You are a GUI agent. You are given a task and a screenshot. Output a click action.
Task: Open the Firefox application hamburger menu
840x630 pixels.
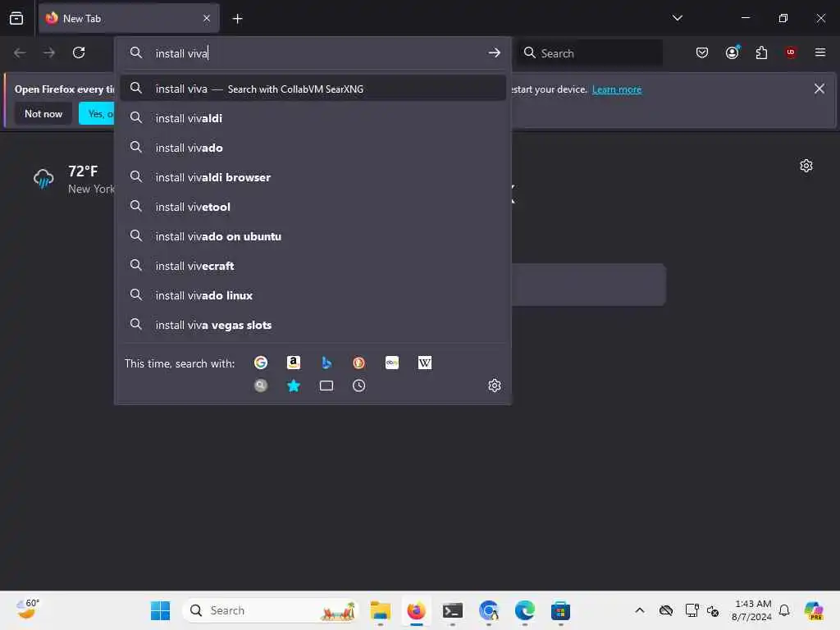click(x=820, y=52)
